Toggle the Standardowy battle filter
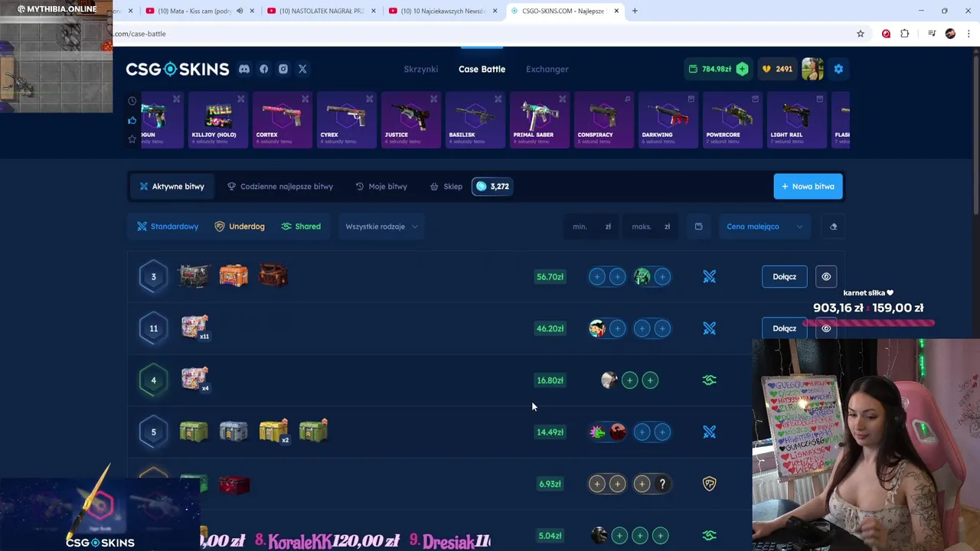Screen dimensions: 980x551 (x=167, y=227)
